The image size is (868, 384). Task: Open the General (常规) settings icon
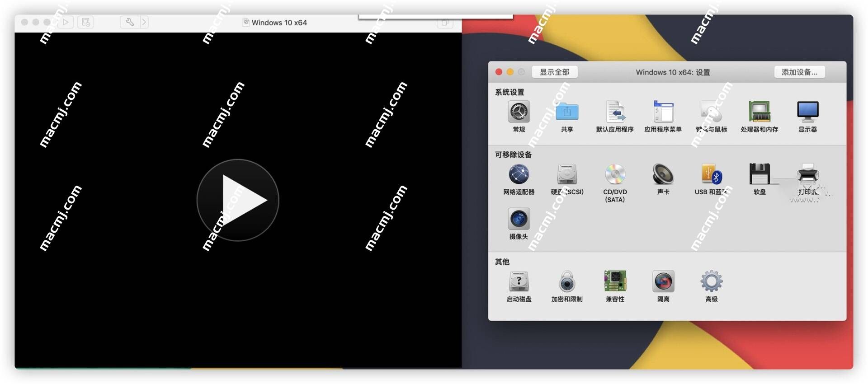(x=519, y=112)
